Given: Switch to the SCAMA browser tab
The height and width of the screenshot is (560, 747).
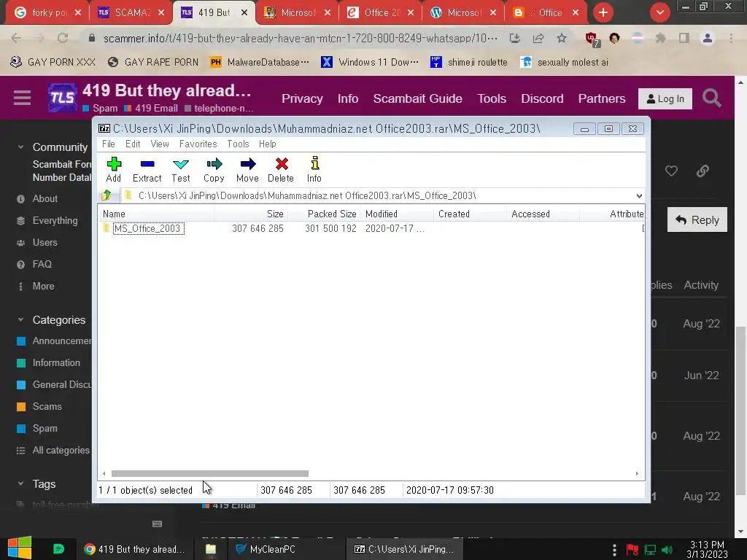Looking at the screenshot, I should coord(131,13).
